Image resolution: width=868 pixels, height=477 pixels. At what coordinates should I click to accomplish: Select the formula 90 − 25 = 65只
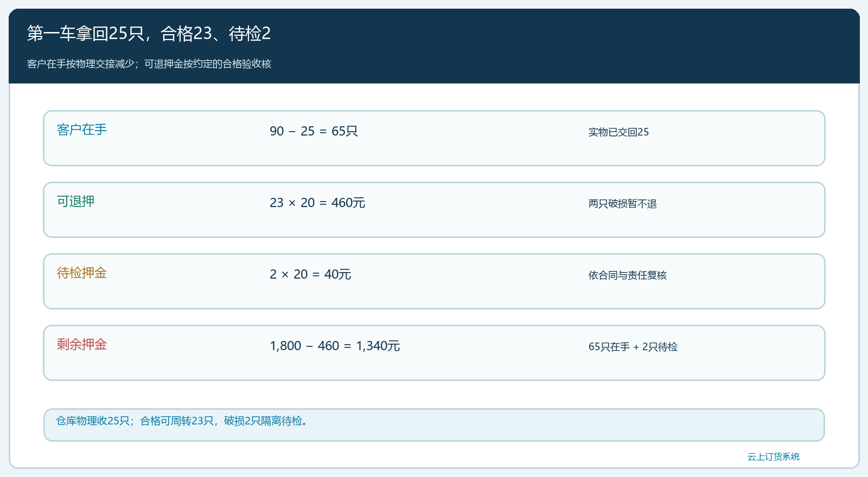(x=314, y=131)
